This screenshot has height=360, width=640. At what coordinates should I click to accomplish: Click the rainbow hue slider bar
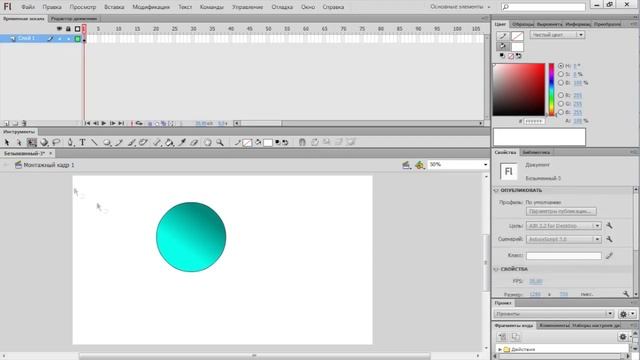coord(551,89)
